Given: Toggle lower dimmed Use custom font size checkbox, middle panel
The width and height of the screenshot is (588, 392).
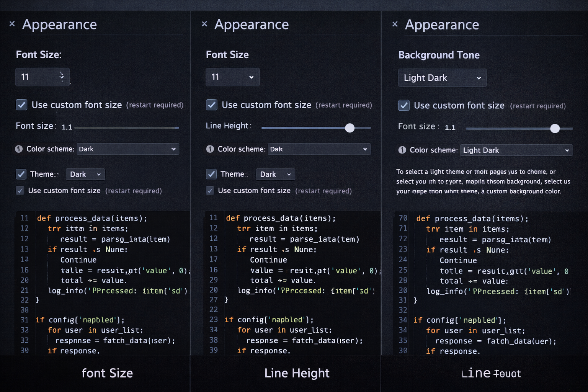Looking at the screenshot, I should pos(210,190).
